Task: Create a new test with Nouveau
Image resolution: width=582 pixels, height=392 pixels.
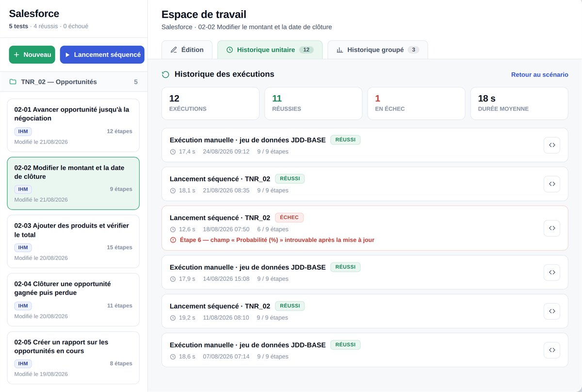Action: point(32,55)
